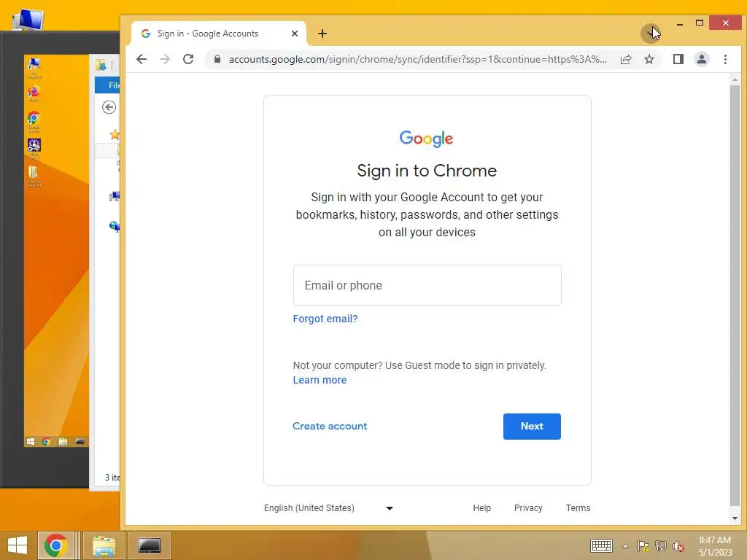
Task: Show hidden system tray icons
Action: [x=625, y=546]
